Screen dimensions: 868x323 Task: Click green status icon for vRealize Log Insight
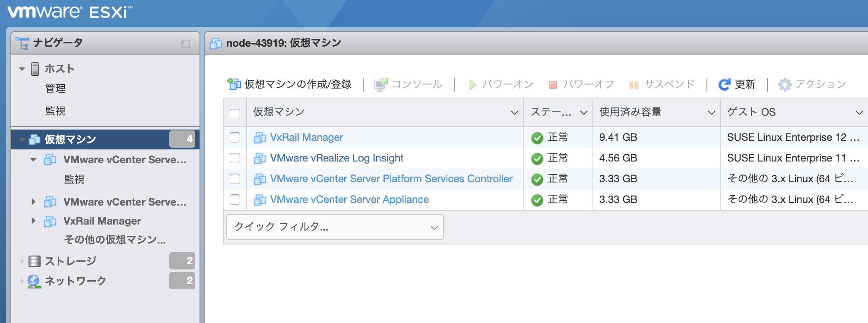click(537, 158)
